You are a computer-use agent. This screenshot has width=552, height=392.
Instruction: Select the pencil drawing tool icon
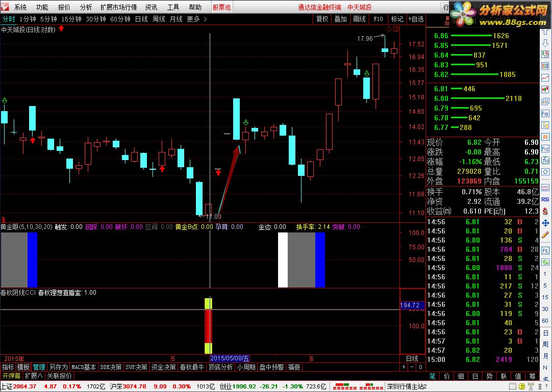click(545, 234)
